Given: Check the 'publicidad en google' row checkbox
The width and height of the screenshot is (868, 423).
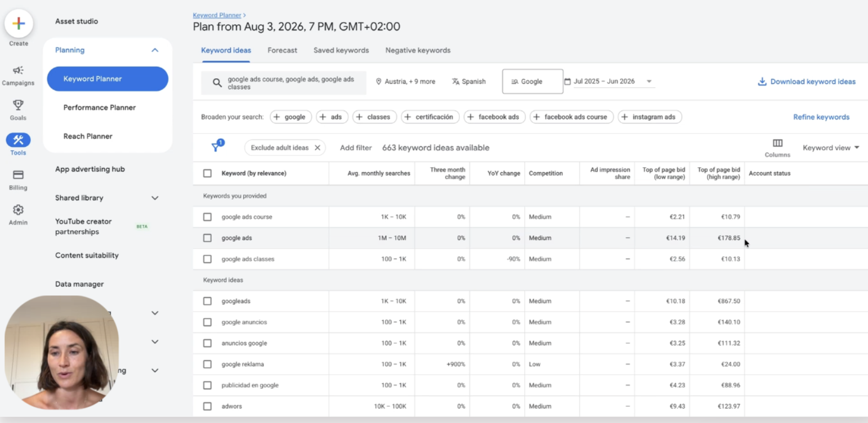Looking at the screenshot, I should pyautogui.click(x=207, y=385).
